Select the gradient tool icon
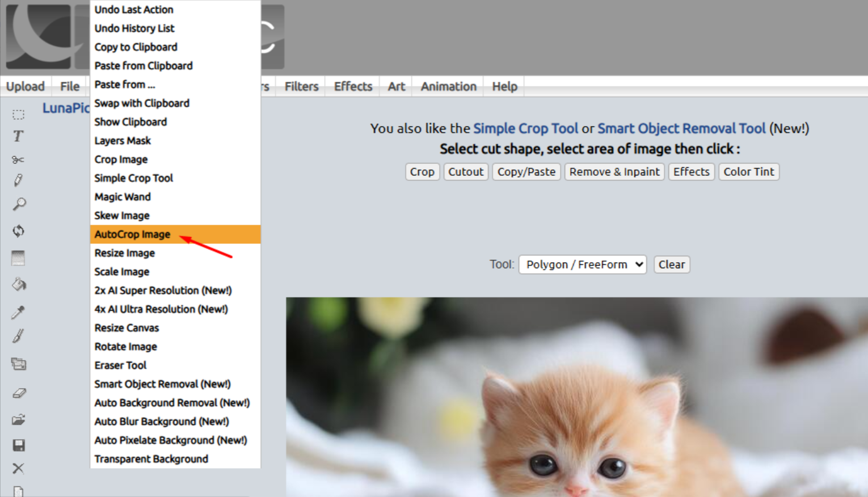 click(18, 258)
